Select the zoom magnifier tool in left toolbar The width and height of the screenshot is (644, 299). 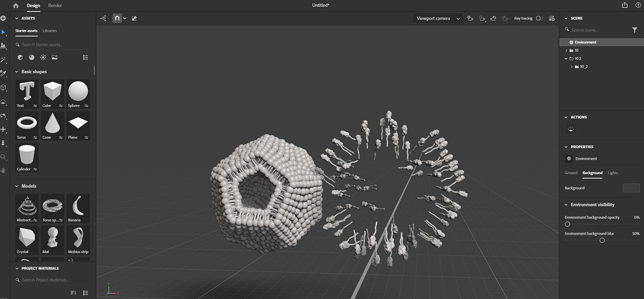click(3, 157)
